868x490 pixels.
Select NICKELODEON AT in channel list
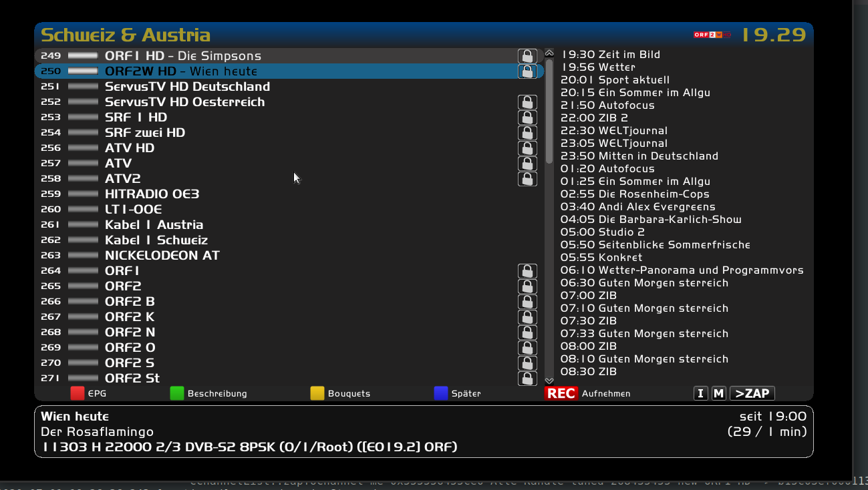[162, 256]
